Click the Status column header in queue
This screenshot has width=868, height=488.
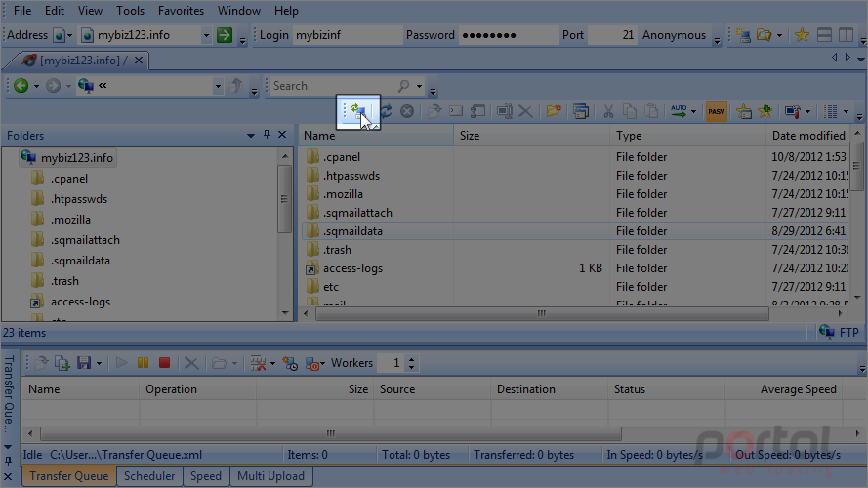[666, 389]
